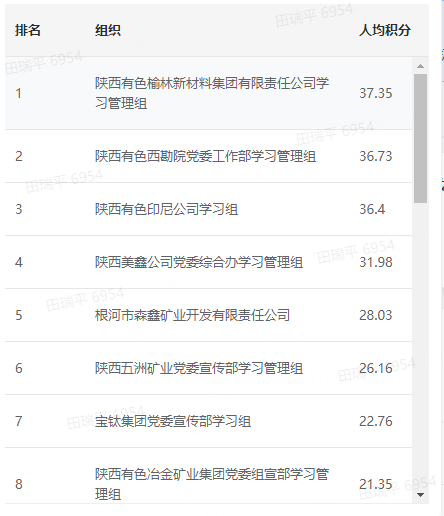This screenshot has height=516, width=444.
Task: Click the score 22.76 cell
Action: (x=376, y=421)
